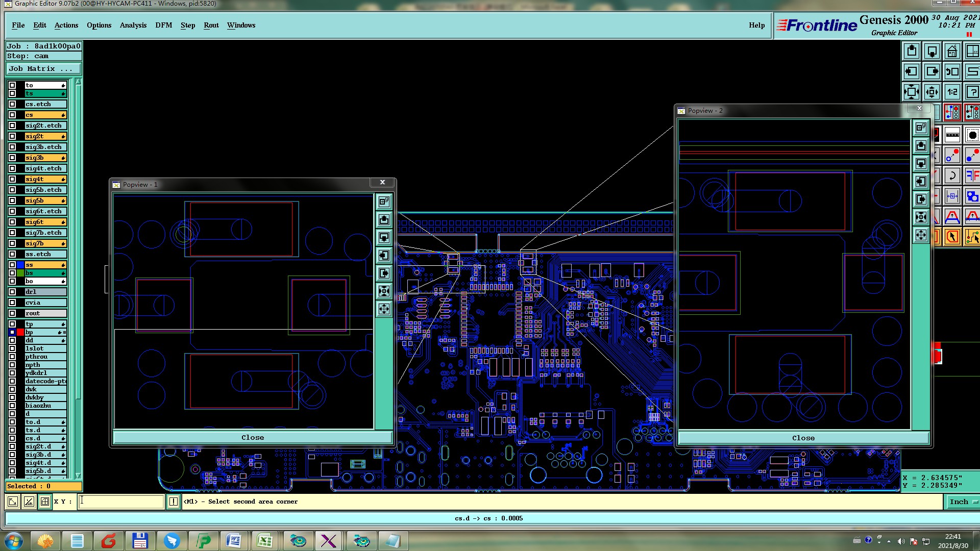Open the Analysis menu
Image resolution: width=980 pixels, height=551 pixels.
click(x=133, y=26)
